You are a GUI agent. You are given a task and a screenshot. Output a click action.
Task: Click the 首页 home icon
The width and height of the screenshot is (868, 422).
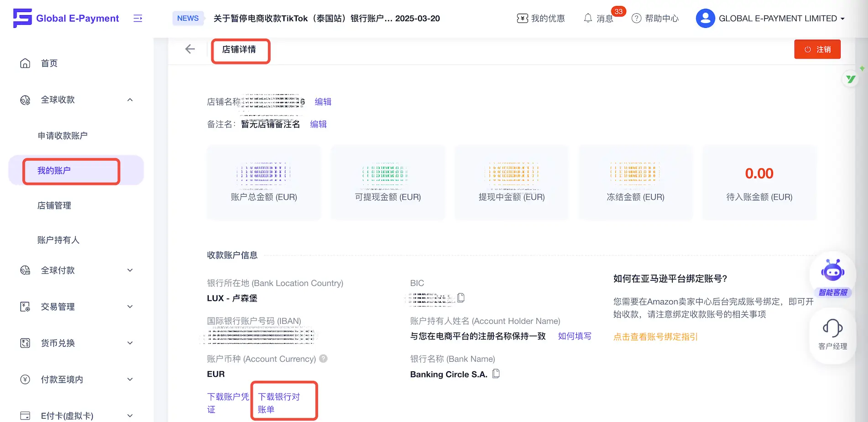click(25, 63)
